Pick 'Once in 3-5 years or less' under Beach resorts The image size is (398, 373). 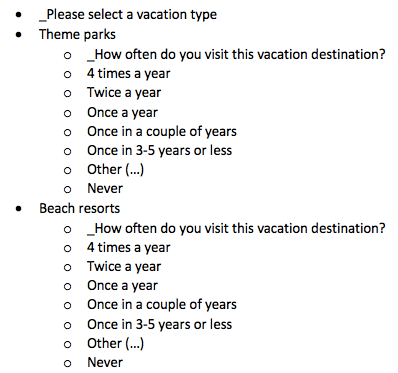pos(159,324)
